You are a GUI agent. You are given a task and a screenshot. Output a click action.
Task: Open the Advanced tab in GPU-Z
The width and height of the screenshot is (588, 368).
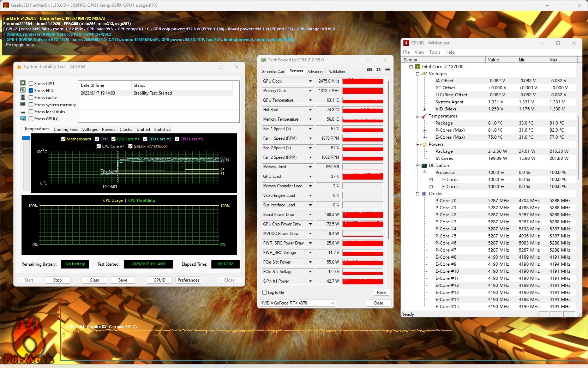[316, 72]
